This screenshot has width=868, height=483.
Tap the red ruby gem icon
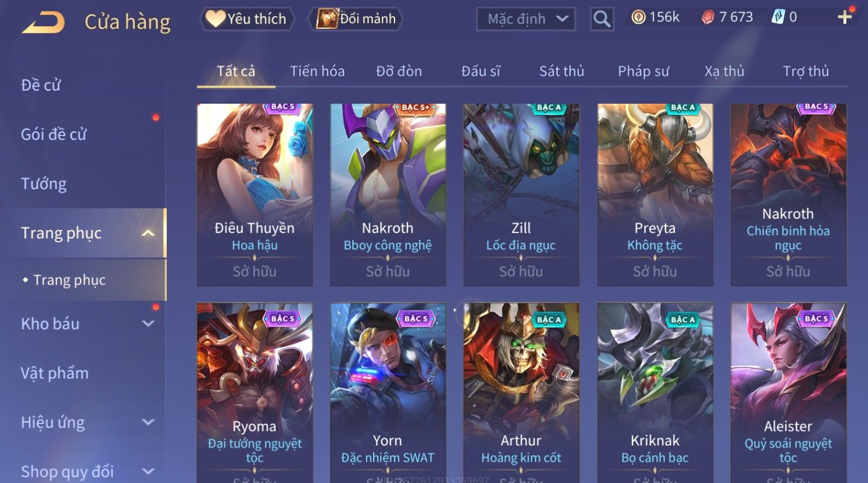pyautogui.click(x=708, y=17)
